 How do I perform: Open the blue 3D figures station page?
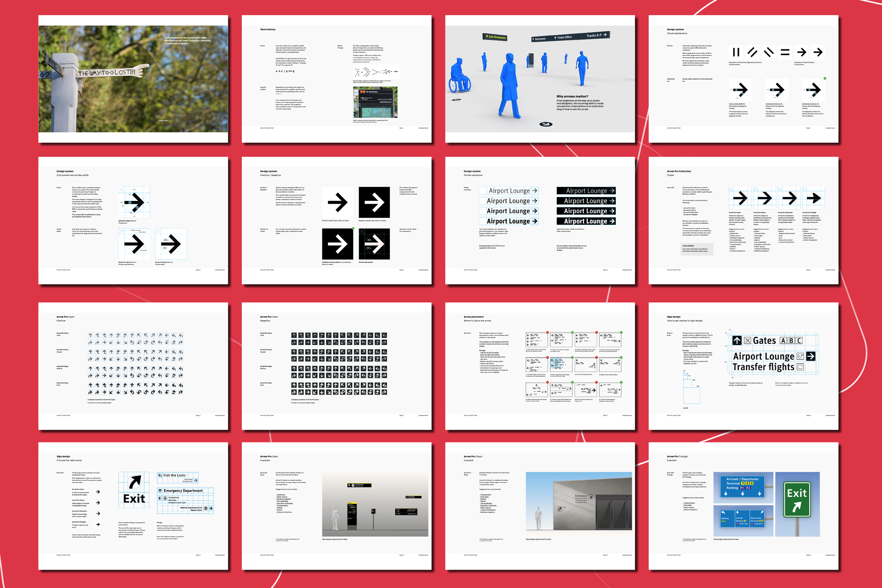540,79
